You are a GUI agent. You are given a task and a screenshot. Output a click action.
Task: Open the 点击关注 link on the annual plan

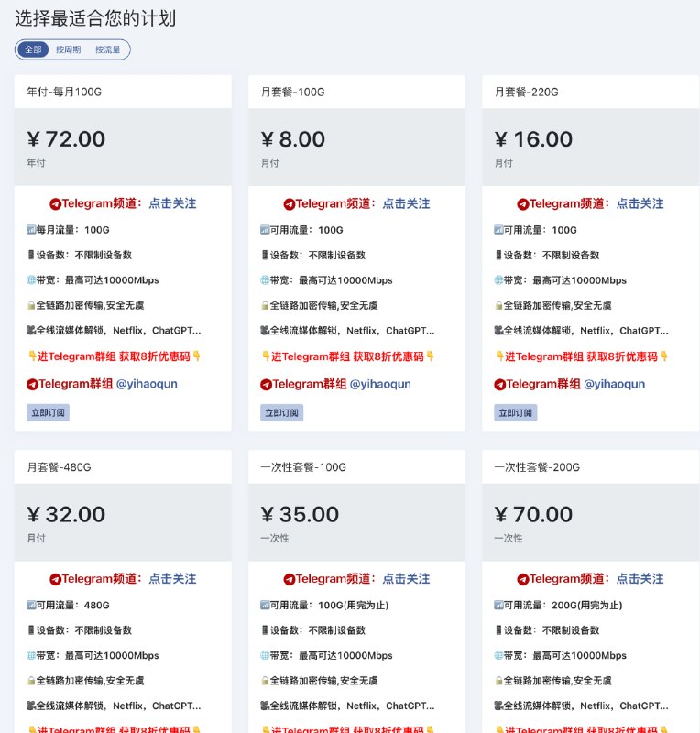[x=176, y=203]
